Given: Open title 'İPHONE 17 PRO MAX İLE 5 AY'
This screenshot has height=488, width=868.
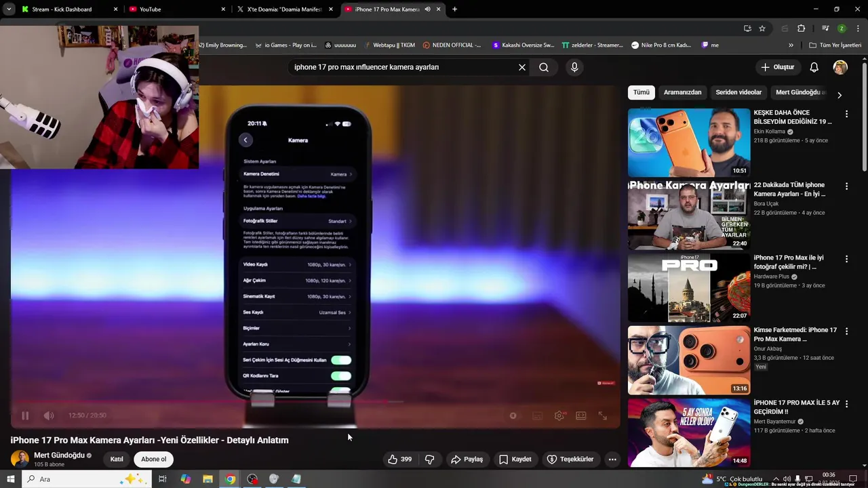Looking at the screenshot, I should (797, 407).
